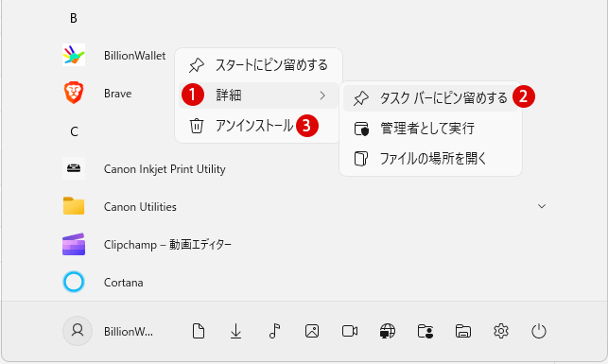Screen dimensions: 608x364
Task: Click the BillionWallet app name
Action: coord(134,56)
